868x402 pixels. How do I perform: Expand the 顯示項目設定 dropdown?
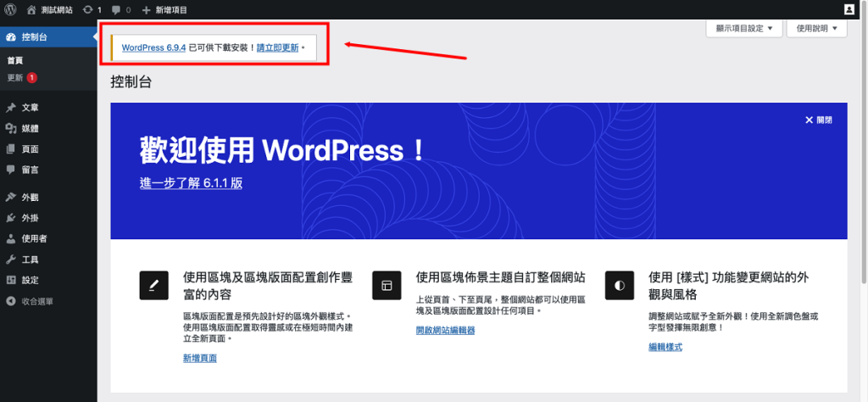[x=745, y=28]
